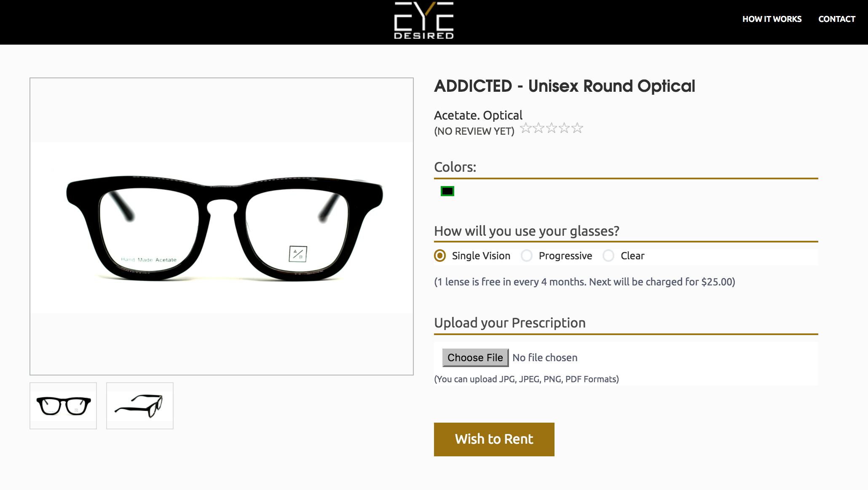Select the Clear lens option
The width and height of the screenshot is (868, 490).
pos(632,256)
